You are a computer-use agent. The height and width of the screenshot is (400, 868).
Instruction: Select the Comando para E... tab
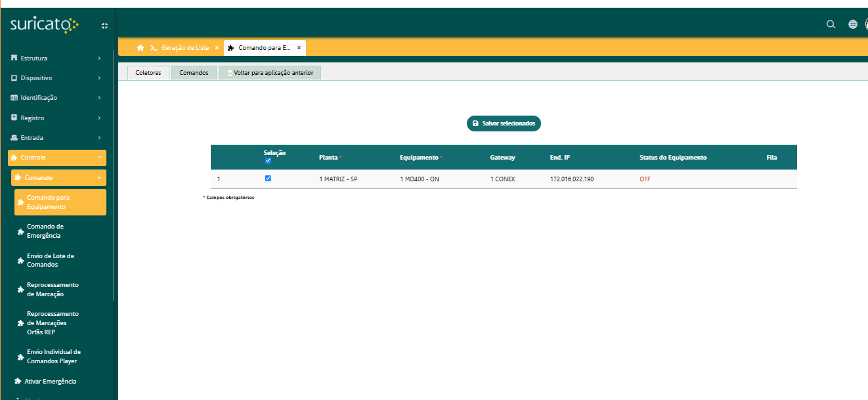265,48
